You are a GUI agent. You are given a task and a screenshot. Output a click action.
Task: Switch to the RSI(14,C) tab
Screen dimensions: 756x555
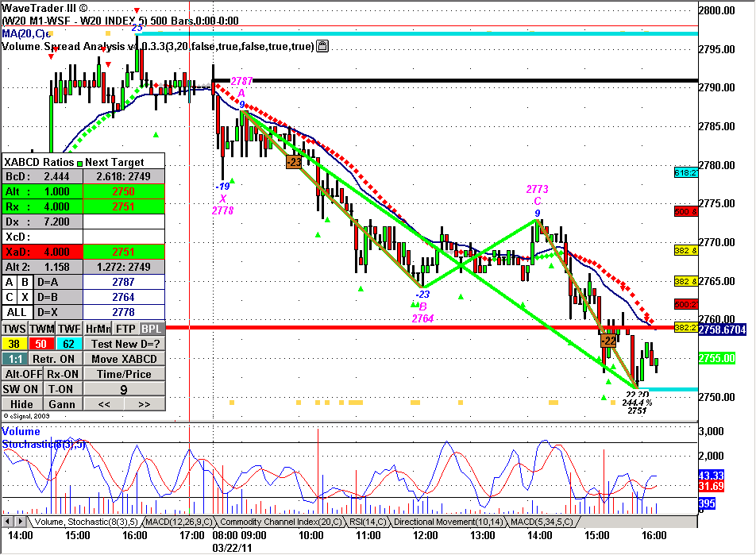click(368, 522)
